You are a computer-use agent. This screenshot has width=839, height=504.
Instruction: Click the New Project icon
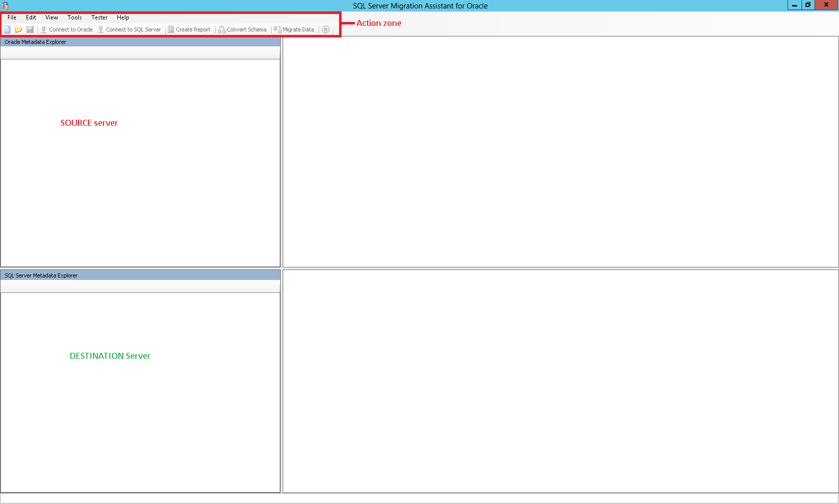[x=7, y=29]
